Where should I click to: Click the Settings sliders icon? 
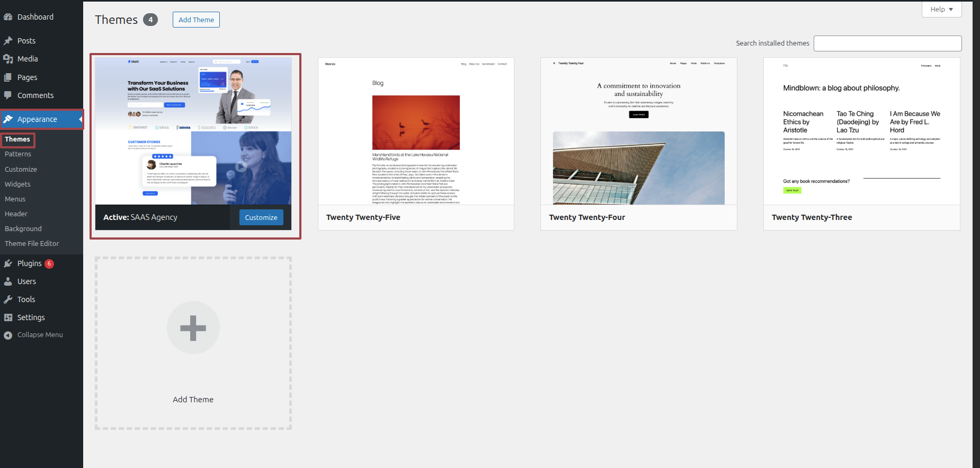pos(8,317)
